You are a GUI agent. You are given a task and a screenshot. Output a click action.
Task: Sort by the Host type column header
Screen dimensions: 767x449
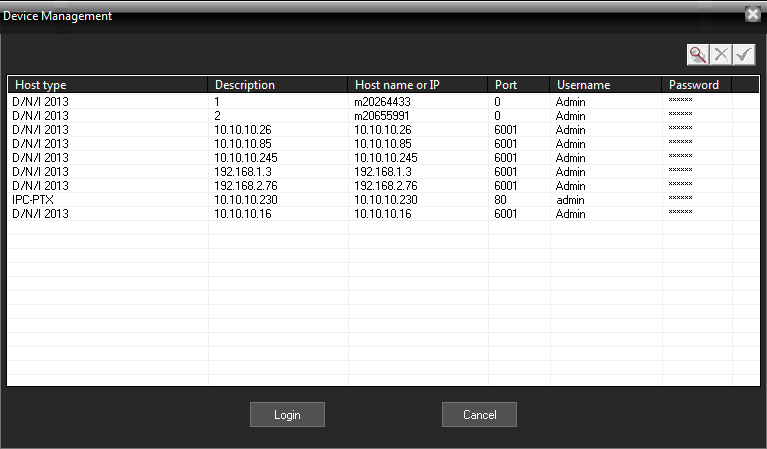coord(108,85)
